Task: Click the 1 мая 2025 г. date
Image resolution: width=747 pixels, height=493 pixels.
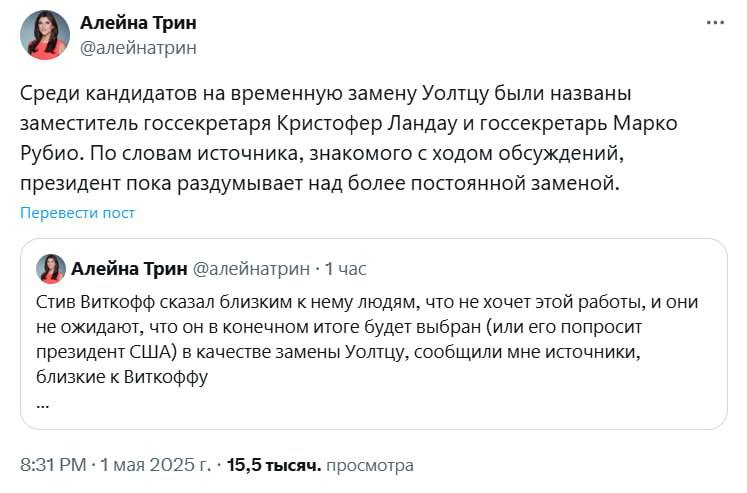Action: click(156, 465)
